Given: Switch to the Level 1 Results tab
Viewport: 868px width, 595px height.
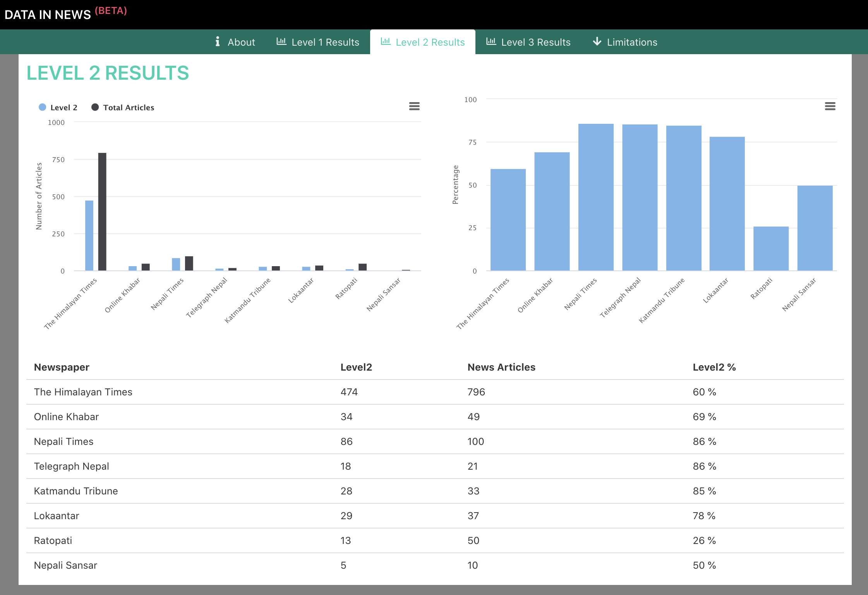Looking at the screenshot, I should pyautogui.click(x=318, y=42).
